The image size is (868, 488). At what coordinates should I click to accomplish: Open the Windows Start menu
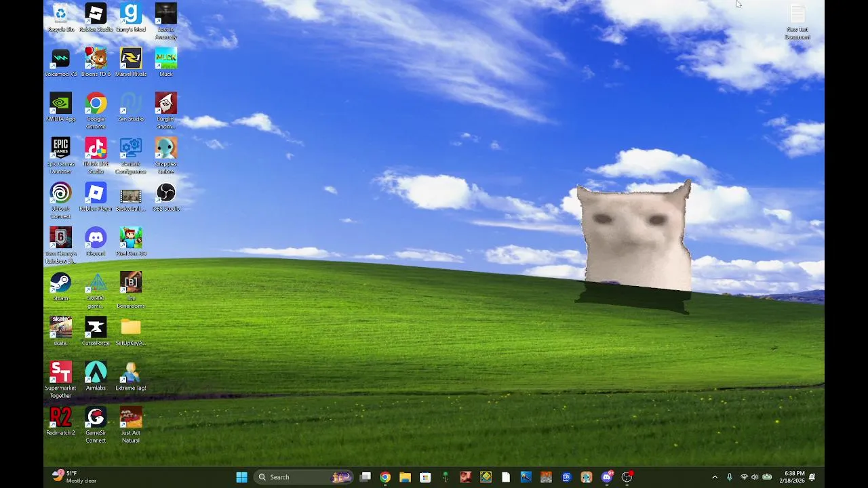coord(241,477)
